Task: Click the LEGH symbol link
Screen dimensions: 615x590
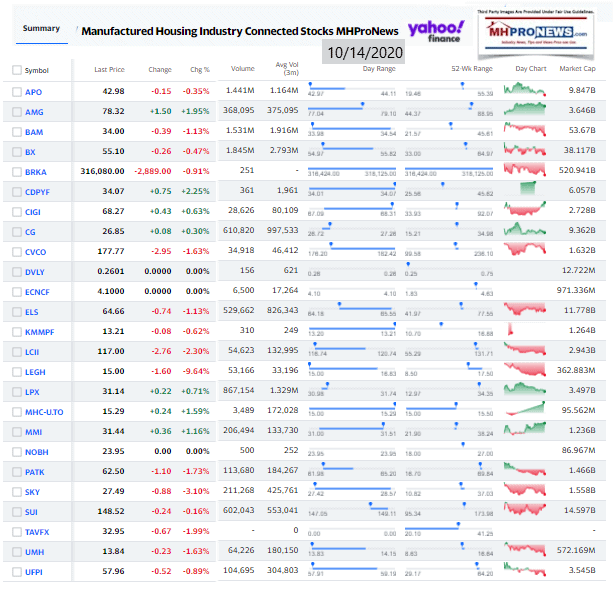Action: point(36,372)
